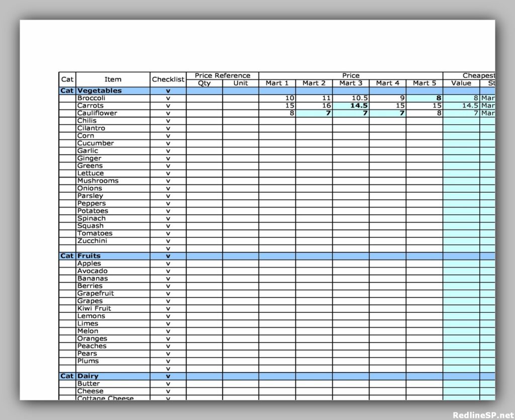Click the Mushrooms row label
The image size is (515, 420).
tap(98, 181)
